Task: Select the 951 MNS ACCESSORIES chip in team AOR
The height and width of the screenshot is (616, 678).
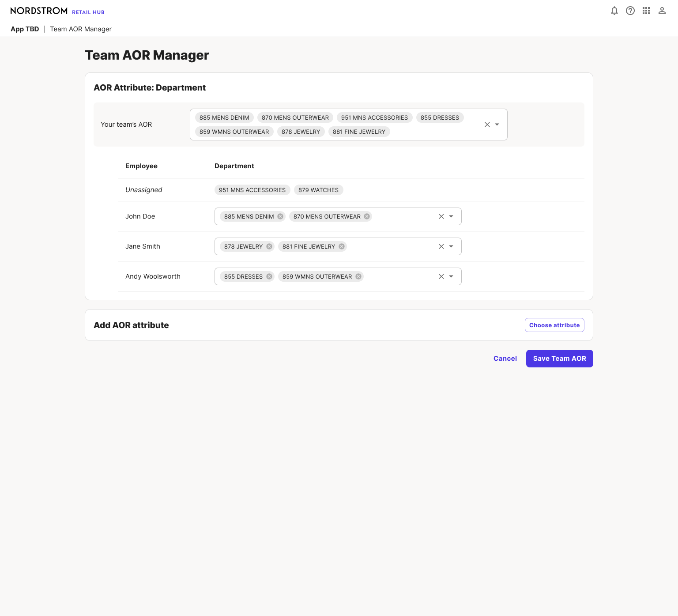Action: point(375,117)
